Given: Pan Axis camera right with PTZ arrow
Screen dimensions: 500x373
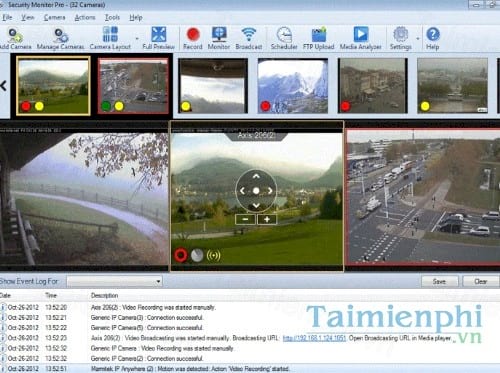Looking at the screenshot, I should pos(270,191).
